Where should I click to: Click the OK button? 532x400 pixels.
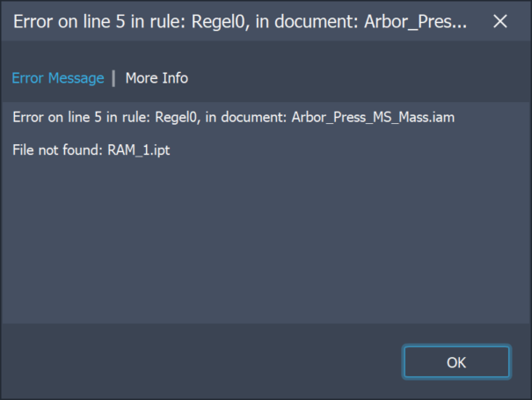(456, 362)
